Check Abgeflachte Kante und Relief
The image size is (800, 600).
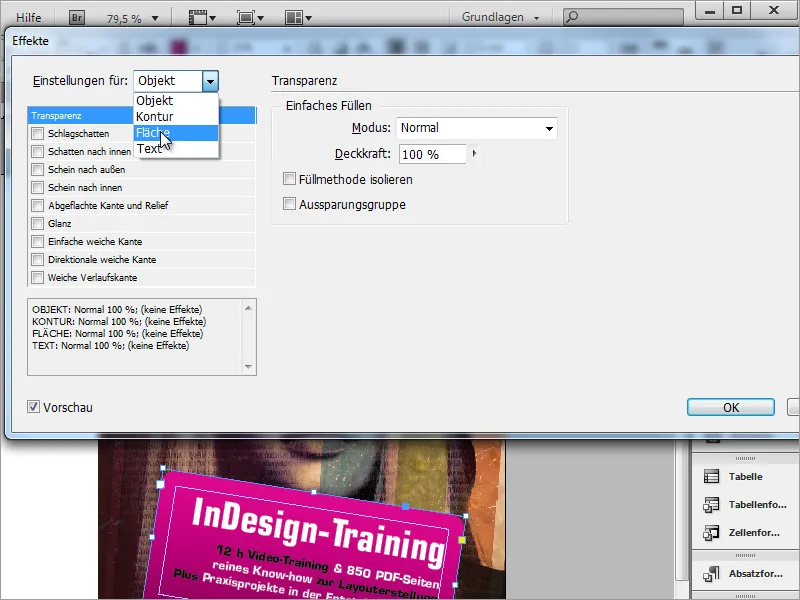[37, 206]
